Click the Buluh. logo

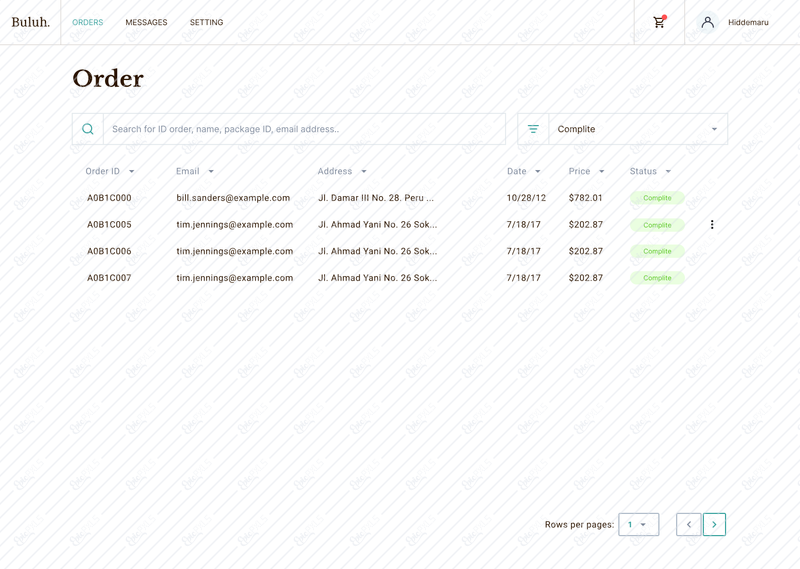31,22
